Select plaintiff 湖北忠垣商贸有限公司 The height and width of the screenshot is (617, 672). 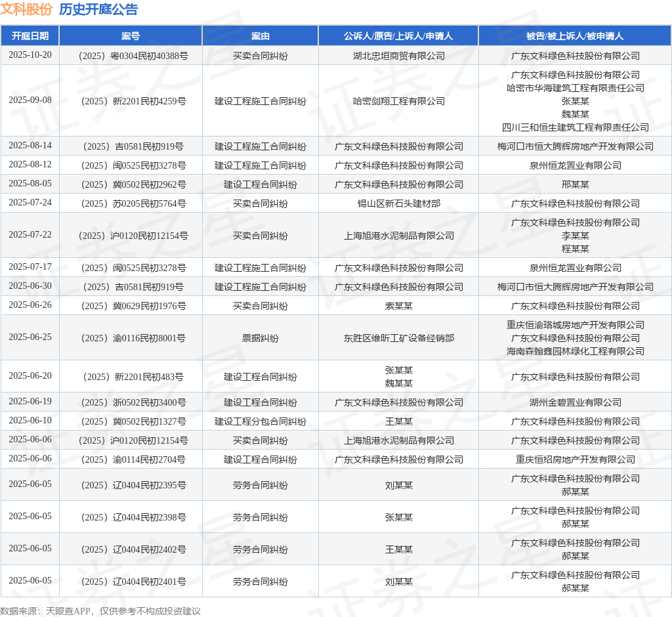click(x=398, y=56)
